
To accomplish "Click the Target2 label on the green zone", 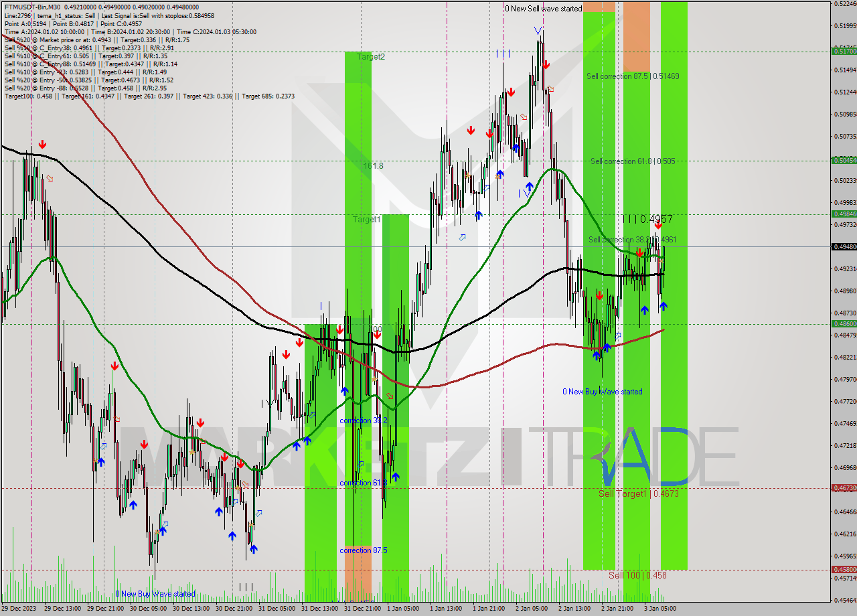I will click(x=371, y=57).
